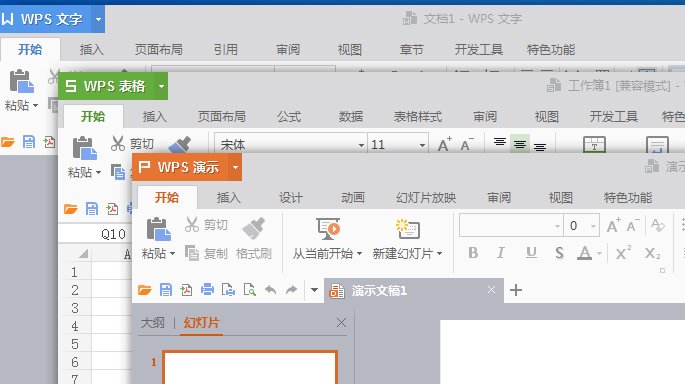Save presentation via WPS 演示 disk icon
Viewport: 685px width, 384px height.
pos(166,290)
